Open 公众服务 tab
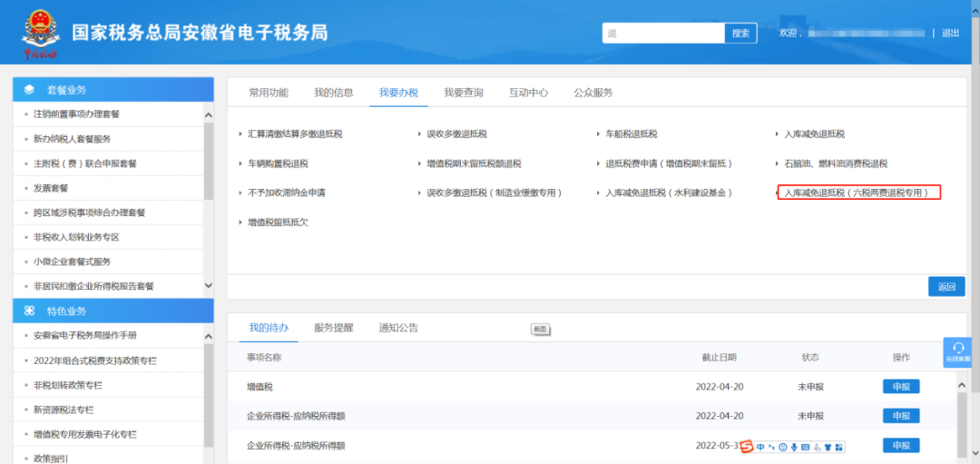 point(593,93)
